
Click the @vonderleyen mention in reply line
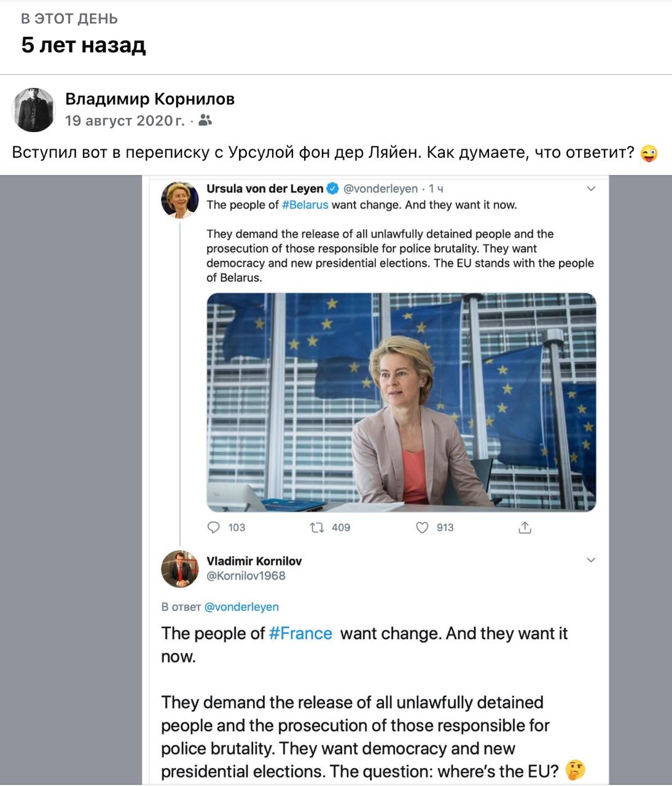[x=241, y=607]
